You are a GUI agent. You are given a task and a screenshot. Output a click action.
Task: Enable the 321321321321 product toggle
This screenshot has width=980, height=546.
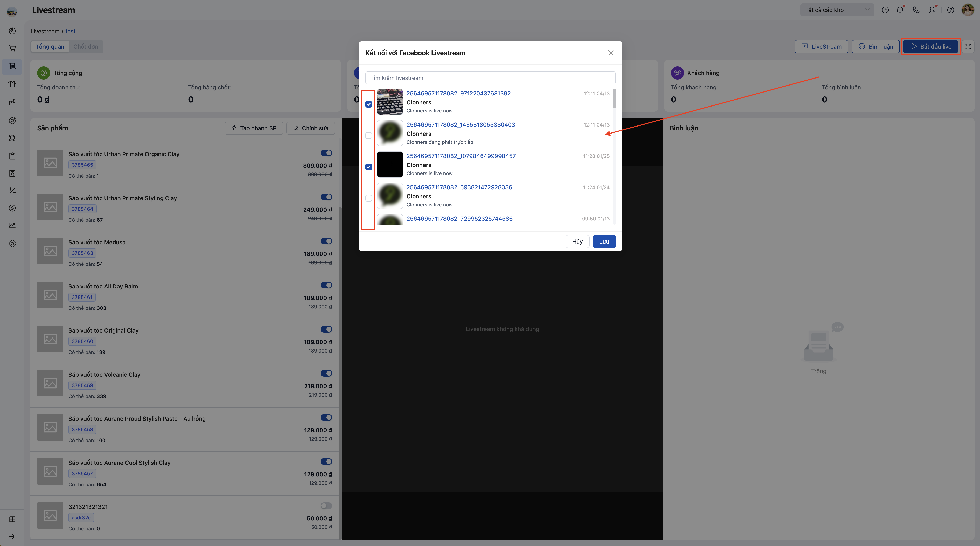pyautogui.click(x=326, y=506)
